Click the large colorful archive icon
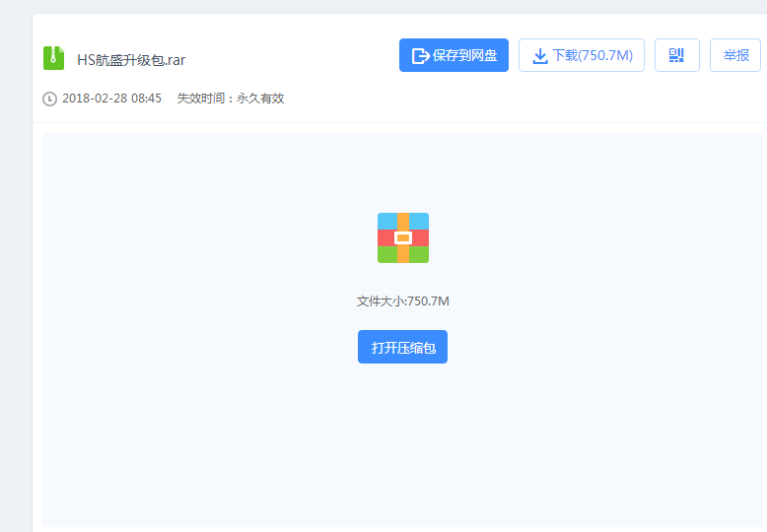The image size is (767, 532). (402, 237)
